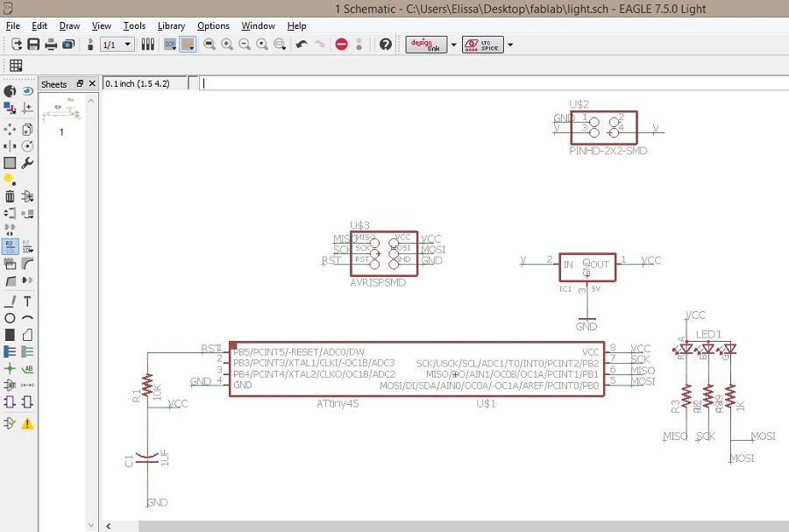
Task: Run the ERC check tool
Action: pyautogui.click(x=10, y=423)
